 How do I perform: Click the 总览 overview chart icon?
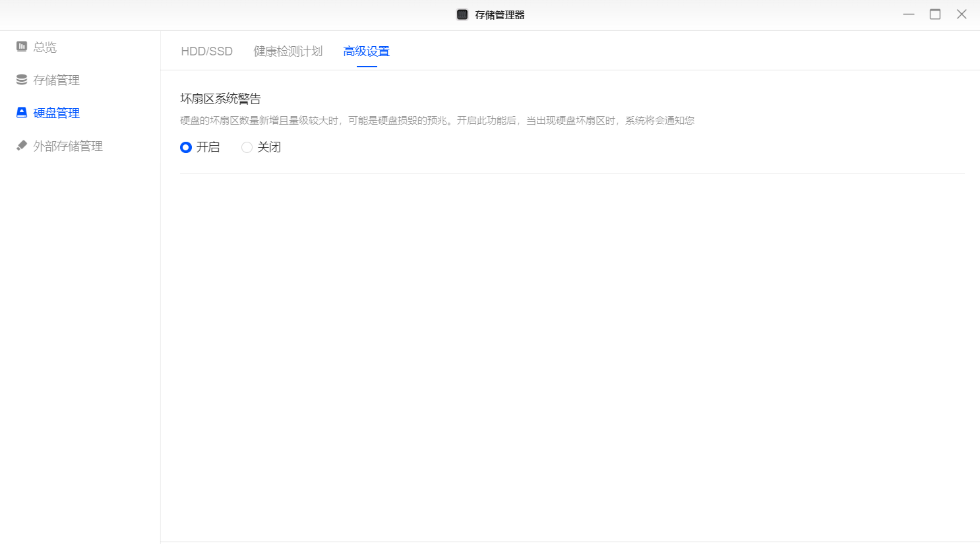tap(22, 46)
